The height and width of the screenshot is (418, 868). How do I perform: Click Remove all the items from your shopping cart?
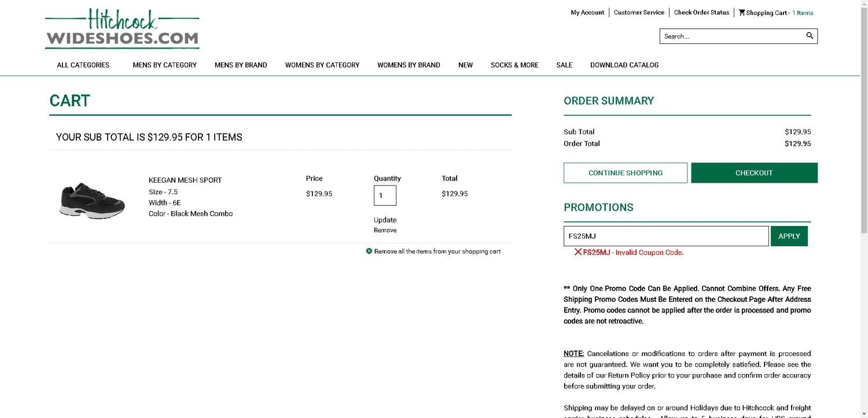[x=437, y=251]
